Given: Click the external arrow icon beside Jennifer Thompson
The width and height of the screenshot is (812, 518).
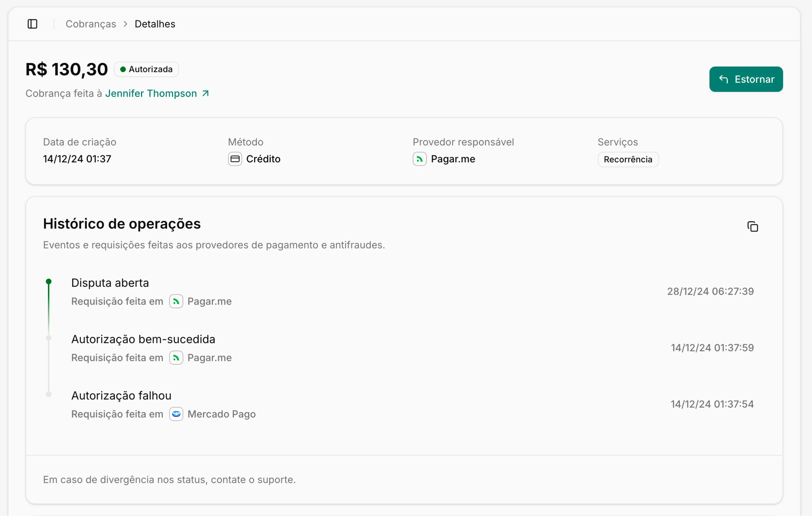Looking at the screenshot, I should coord(205,93).
